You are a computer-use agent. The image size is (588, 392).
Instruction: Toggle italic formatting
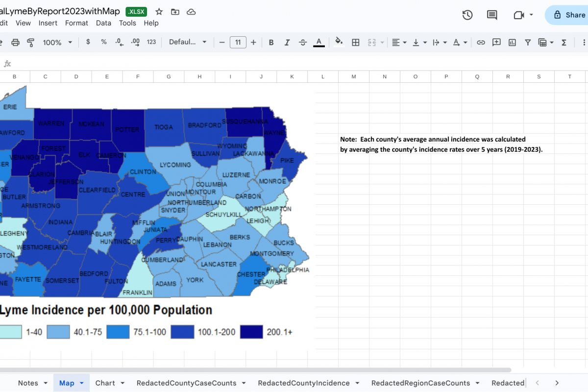[x=287, y=43]
